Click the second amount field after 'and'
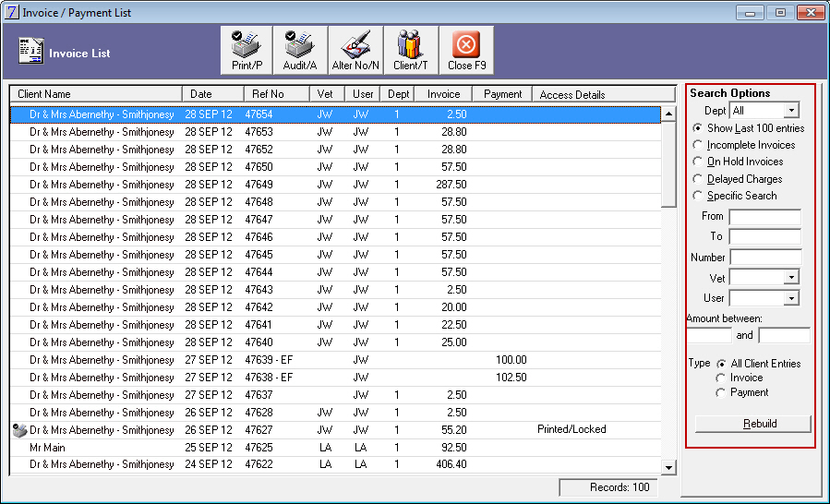Screen dimensions: 830x504 point(784,335)
